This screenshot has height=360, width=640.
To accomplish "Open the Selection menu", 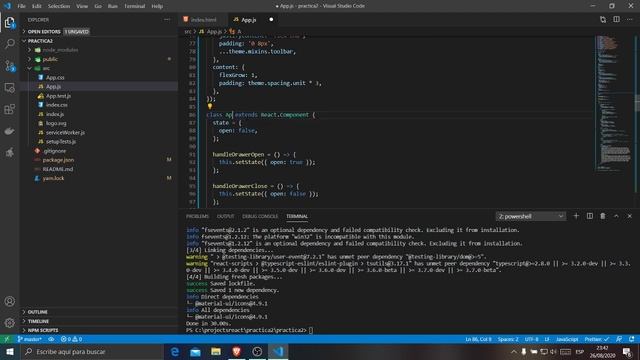I will (x=58, y=6).
